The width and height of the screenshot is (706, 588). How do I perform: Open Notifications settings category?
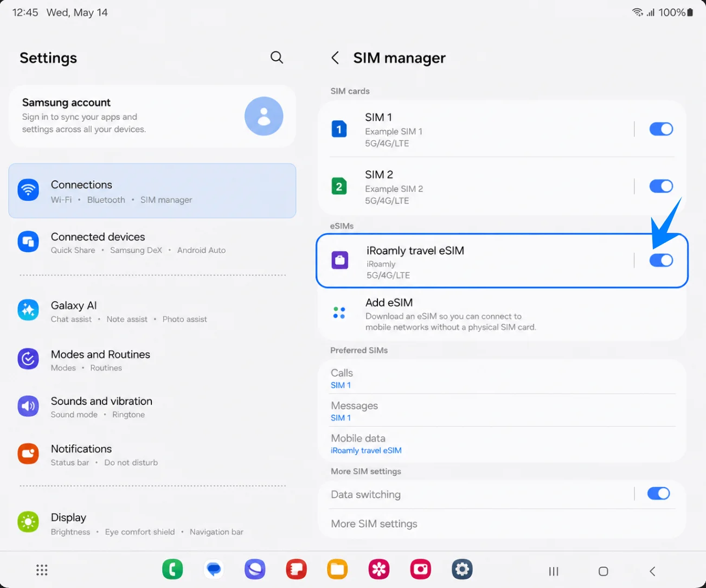[x=152, y=455]
